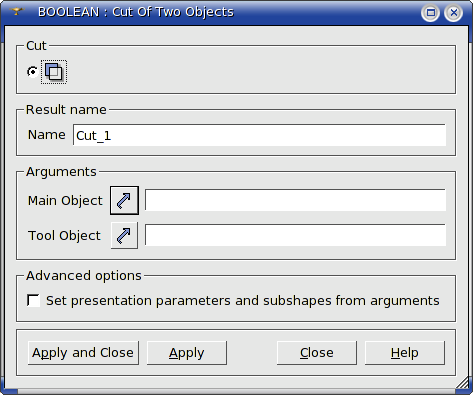Maximize the BOOLEAN dialog window

point(431,13)
